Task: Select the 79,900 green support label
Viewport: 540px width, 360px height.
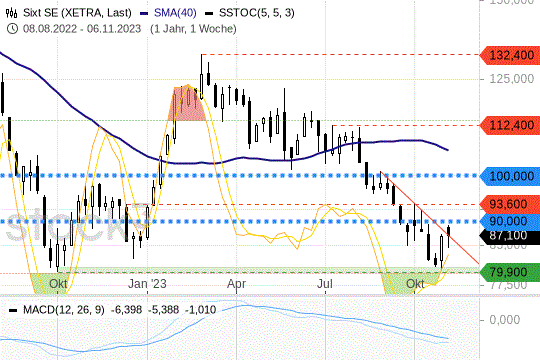Action: [510, 272]
